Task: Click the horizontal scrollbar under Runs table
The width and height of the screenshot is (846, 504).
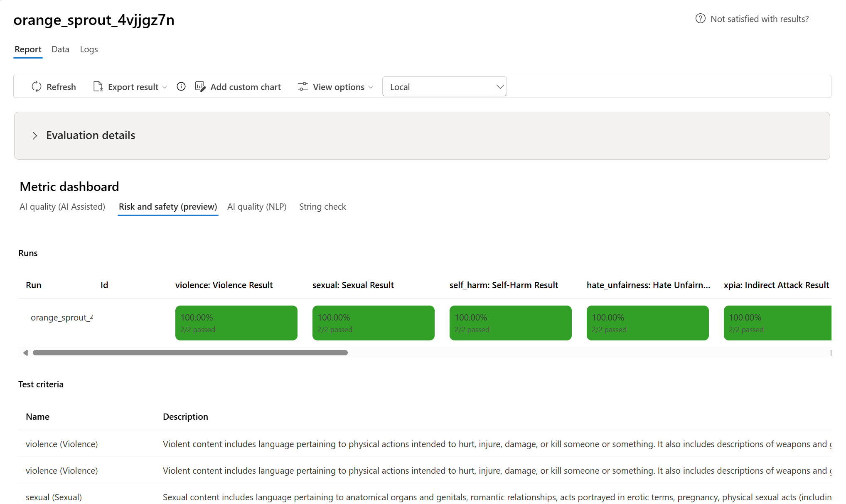Action: [x=190, y=353]
